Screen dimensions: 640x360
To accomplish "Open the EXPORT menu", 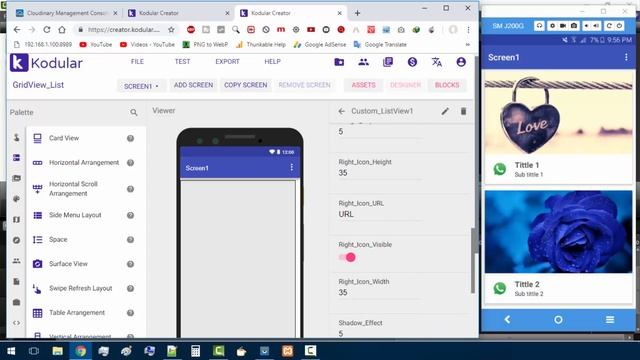I will coord(227,62).
